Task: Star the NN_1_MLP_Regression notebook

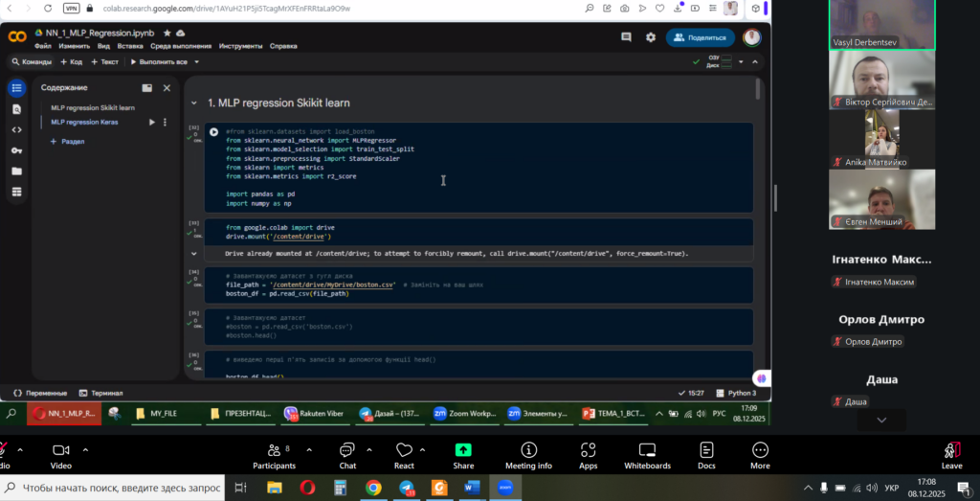Action: (167, 33)
